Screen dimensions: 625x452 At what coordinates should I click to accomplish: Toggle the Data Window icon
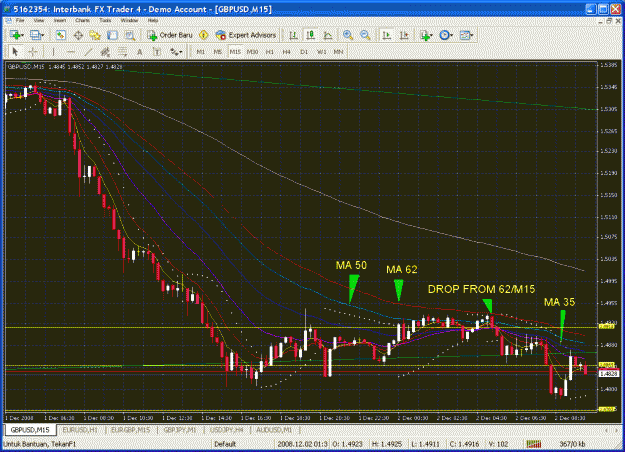click(78, 35)
